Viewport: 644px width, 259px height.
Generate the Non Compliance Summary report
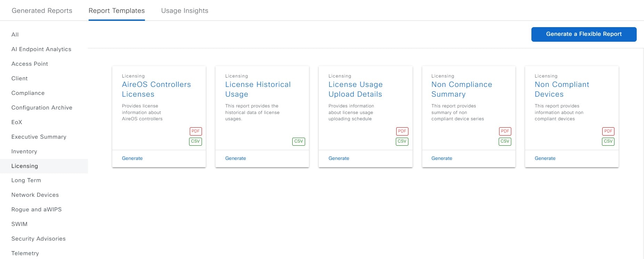[442, 158]
